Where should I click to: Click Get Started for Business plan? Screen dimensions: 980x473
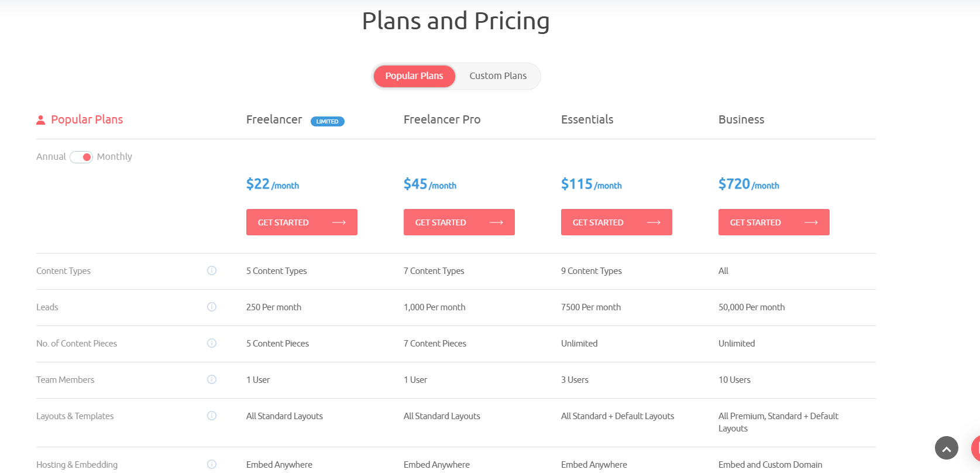pyautogui.click(x=773, y=222)
